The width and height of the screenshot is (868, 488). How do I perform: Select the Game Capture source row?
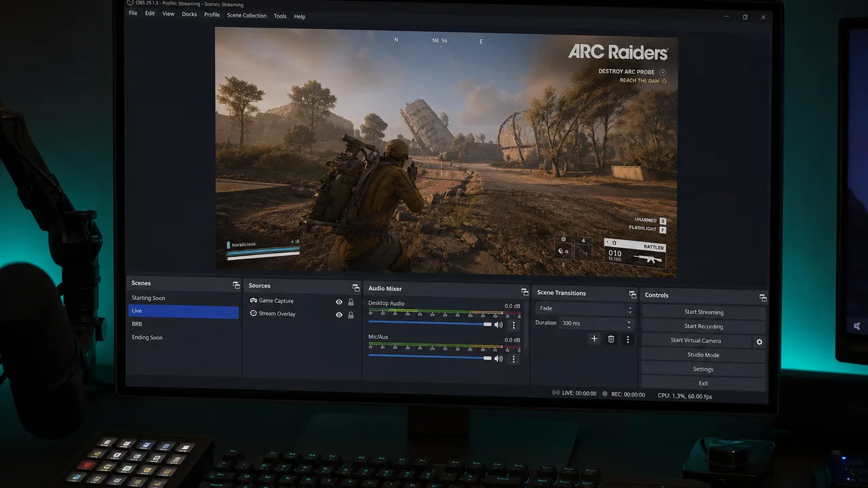(302, 301)
